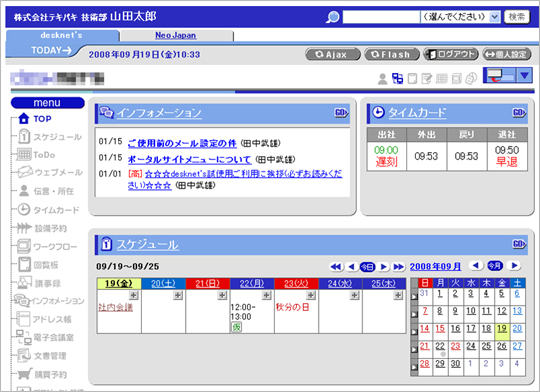The image size is (540, 392).
Task: Click the 今月 this-month button
Action: tap(495, 266)
